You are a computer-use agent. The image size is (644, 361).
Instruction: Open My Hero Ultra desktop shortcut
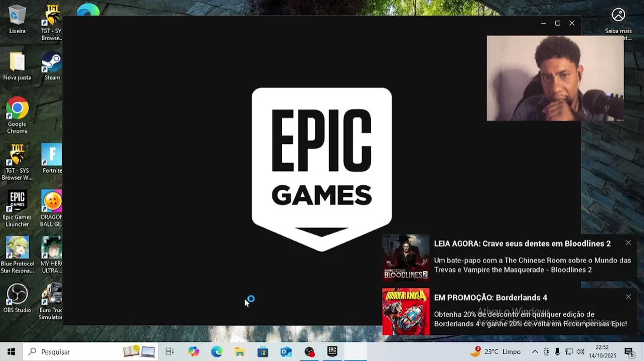click(x=52, y=256)
